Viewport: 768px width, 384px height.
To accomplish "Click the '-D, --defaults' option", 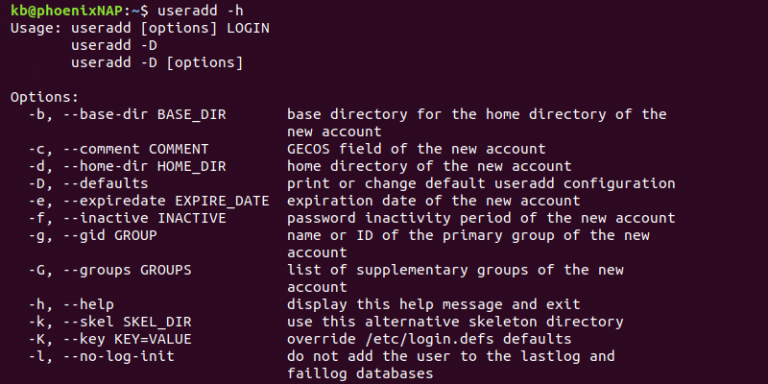I will pos(88,184).
